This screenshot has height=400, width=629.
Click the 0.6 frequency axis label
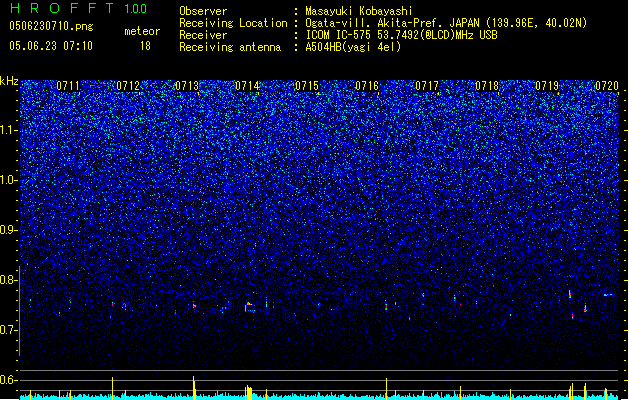point(9,380)
